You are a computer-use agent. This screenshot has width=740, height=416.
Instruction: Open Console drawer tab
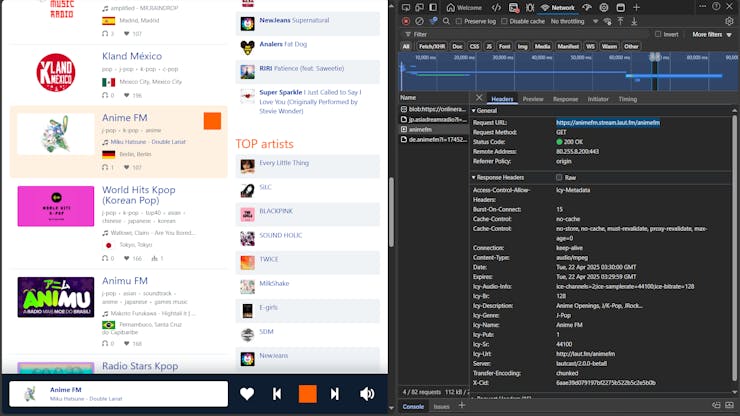coord(413,407)
